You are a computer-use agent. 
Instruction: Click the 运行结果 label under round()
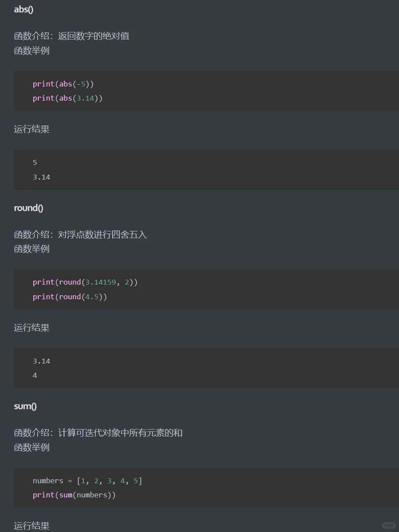pyautogui.click(x=31, y=328)
